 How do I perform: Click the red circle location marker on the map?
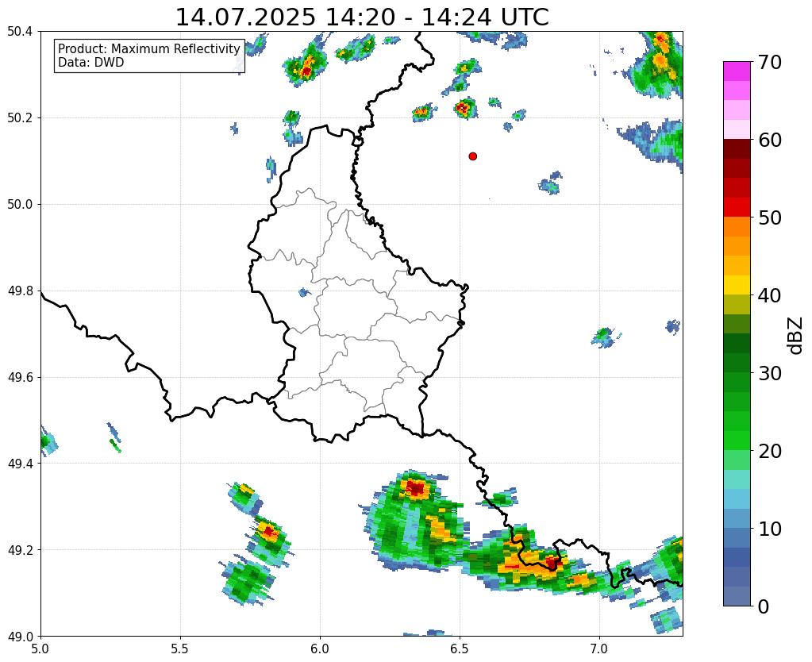coord(472,156)
